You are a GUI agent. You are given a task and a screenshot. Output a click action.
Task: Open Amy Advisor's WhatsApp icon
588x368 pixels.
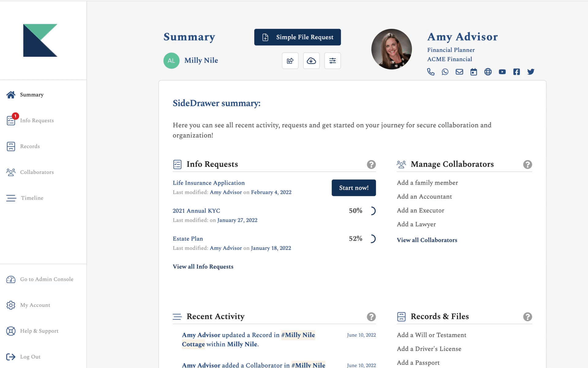click(445, 72)
